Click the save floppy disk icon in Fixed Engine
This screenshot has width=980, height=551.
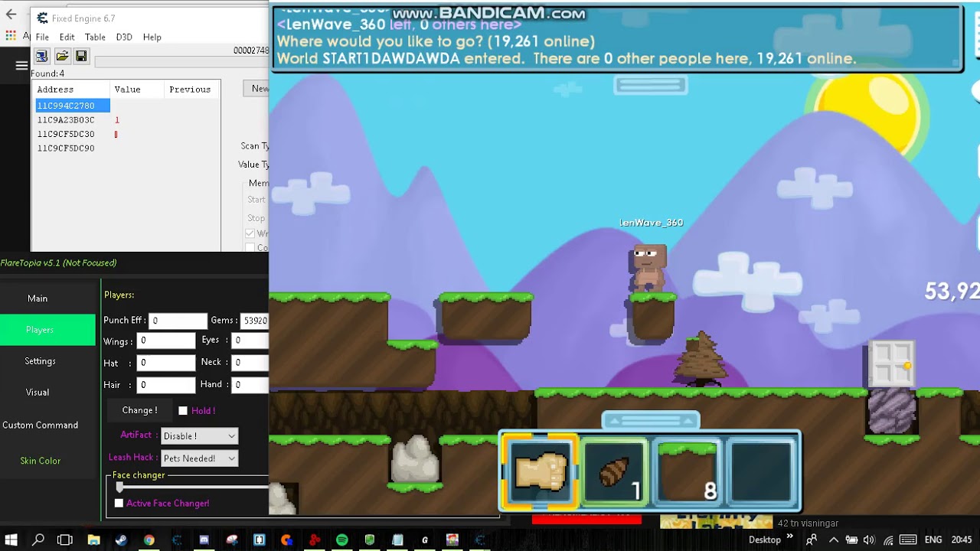point(81,56)
